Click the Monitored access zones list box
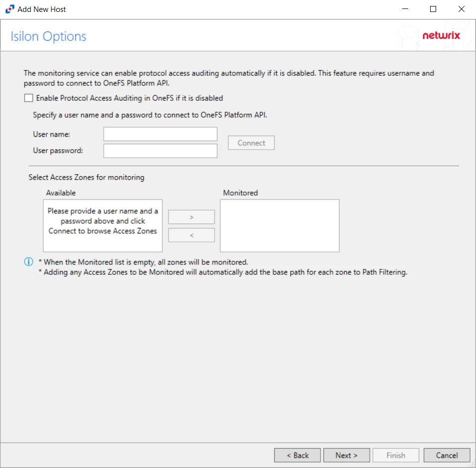The width and height of the screenshot is (476, 468). click(280, 226)
